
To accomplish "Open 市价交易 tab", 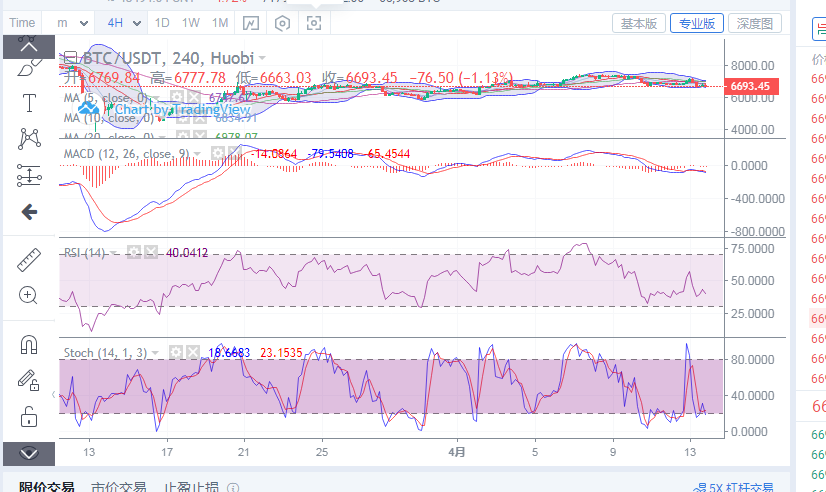I will point(119,487).
